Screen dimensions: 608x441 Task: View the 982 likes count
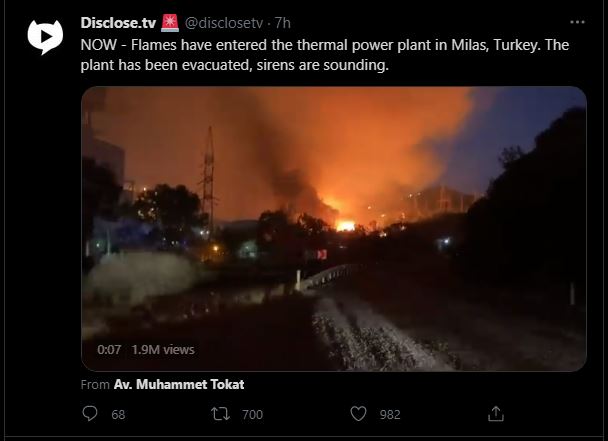click(390, 415)
